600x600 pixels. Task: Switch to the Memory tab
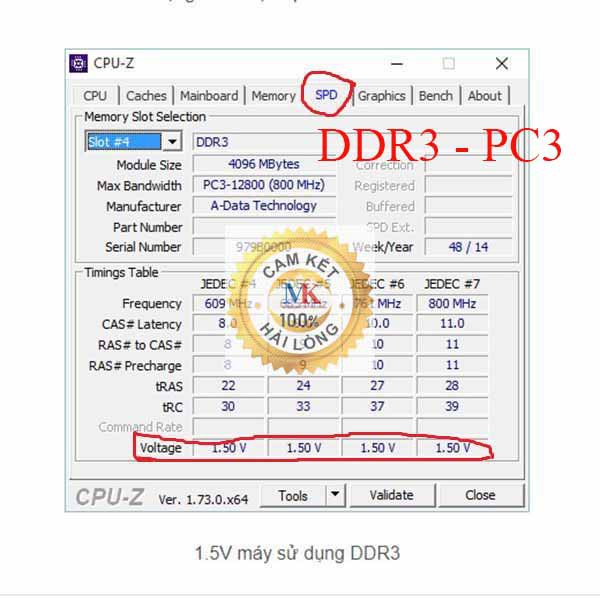tap(273, 96)
